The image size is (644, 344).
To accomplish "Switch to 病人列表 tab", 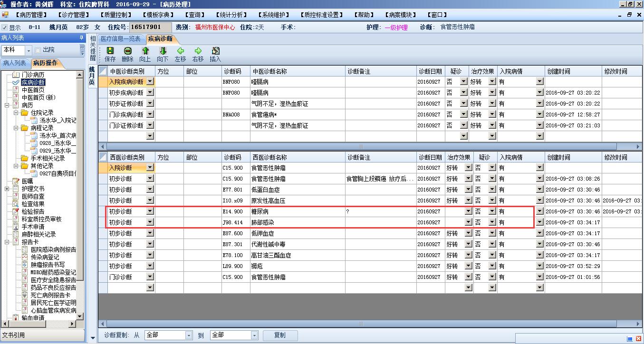I will point(15,63).
